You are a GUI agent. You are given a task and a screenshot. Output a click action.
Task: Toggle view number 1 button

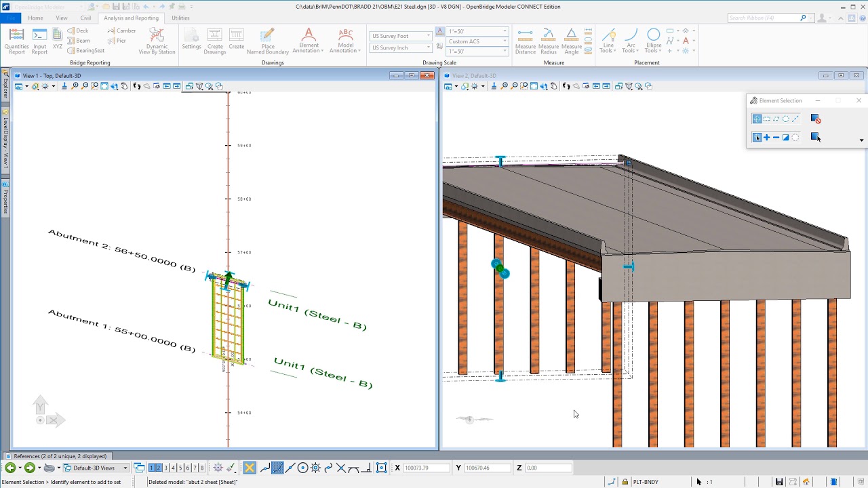click(x=152, y=468)
